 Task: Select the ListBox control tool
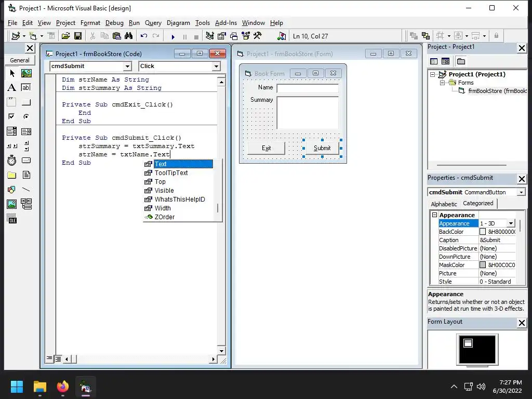pyautogui.click(x=26, y=131)
